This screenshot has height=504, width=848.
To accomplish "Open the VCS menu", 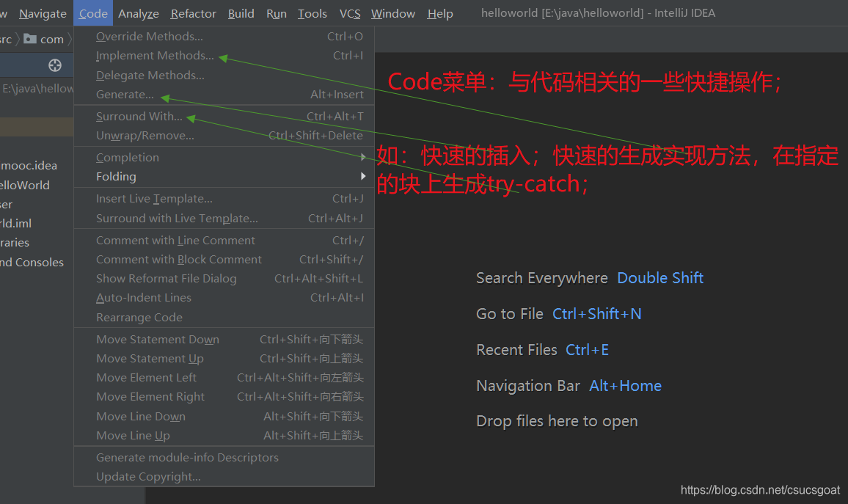I will pos(350,13).
